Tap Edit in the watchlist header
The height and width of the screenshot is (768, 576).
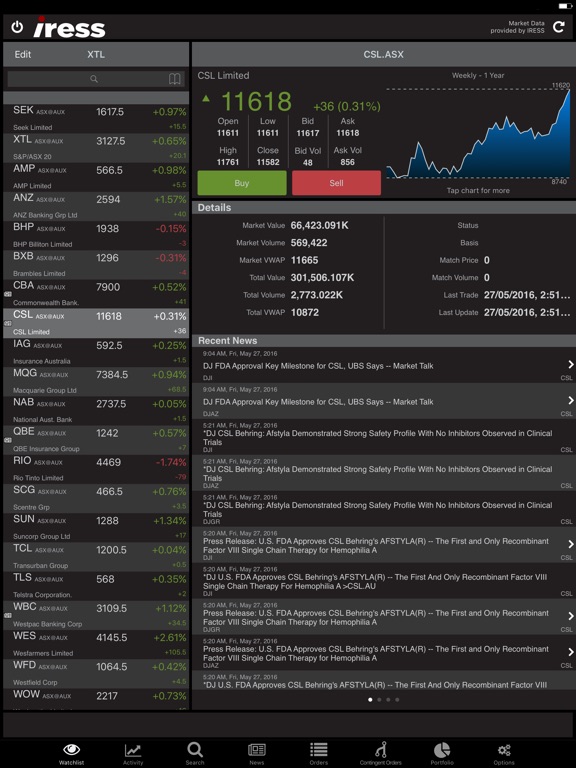(23, 54)
